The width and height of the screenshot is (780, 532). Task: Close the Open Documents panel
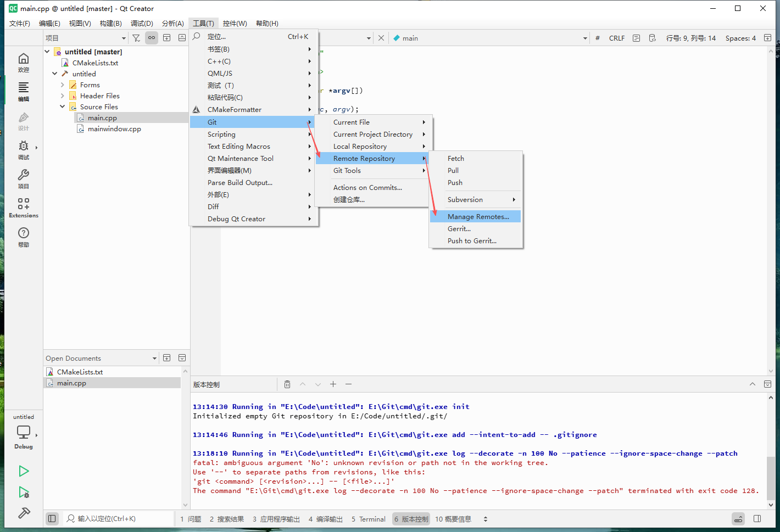182,358
